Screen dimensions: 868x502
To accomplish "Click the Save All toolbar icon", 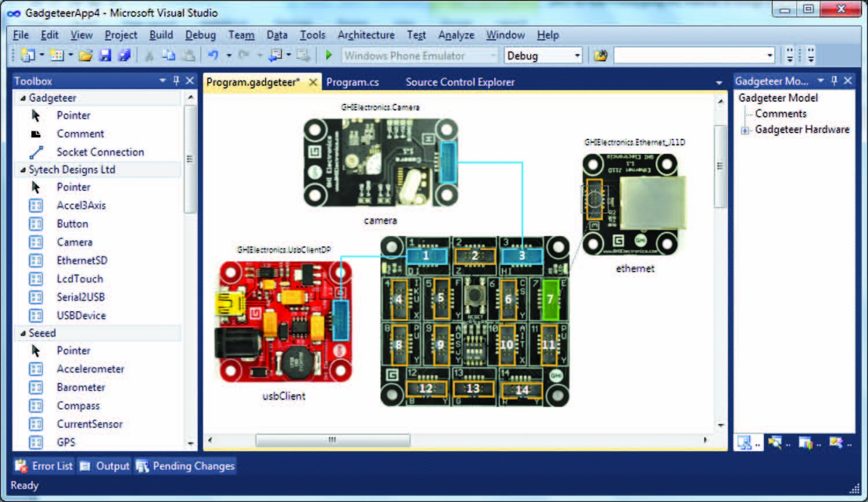I will coord(124,56).
